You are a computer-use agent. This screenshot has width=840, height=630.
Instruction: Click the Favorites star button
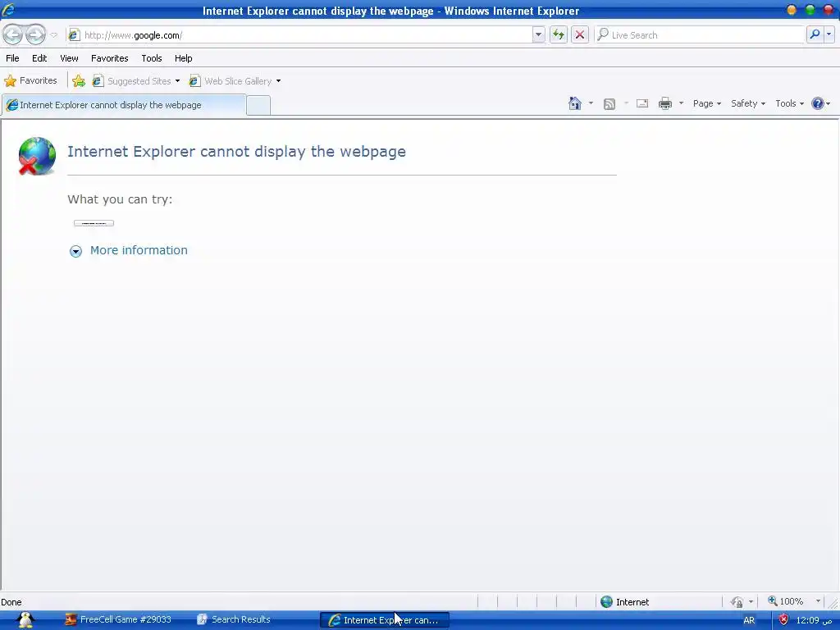click(x=30, y=81)
